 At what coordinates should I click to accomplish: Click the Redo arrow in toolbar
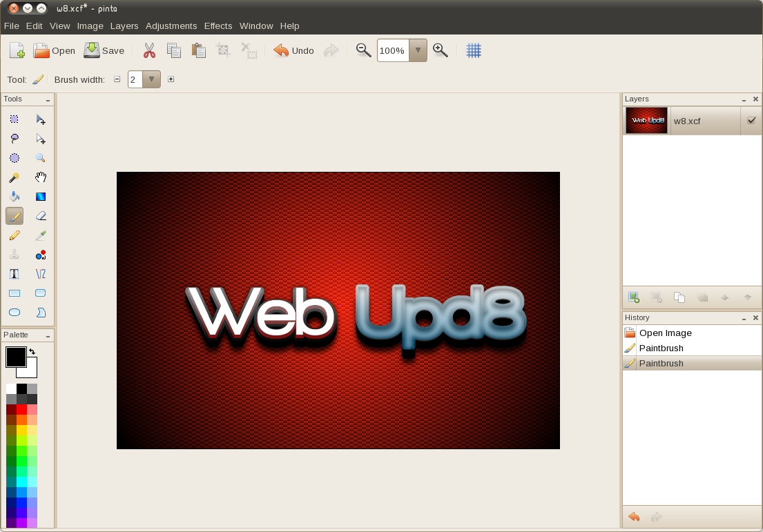(331, 50)
